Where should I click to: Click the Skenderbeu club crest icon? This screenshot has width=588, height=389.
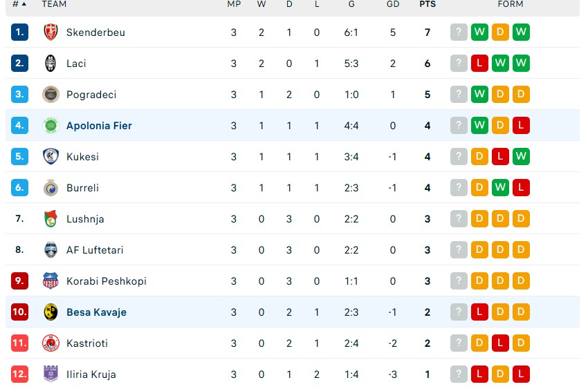pos(50,32)
